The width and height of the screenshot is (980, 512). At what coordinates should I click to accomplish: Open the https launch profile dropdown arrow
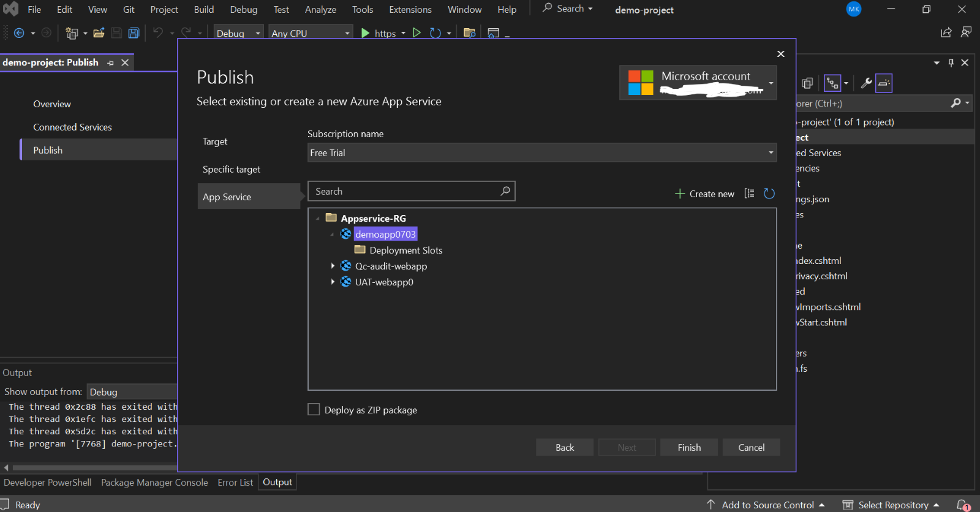coord(403,33)
